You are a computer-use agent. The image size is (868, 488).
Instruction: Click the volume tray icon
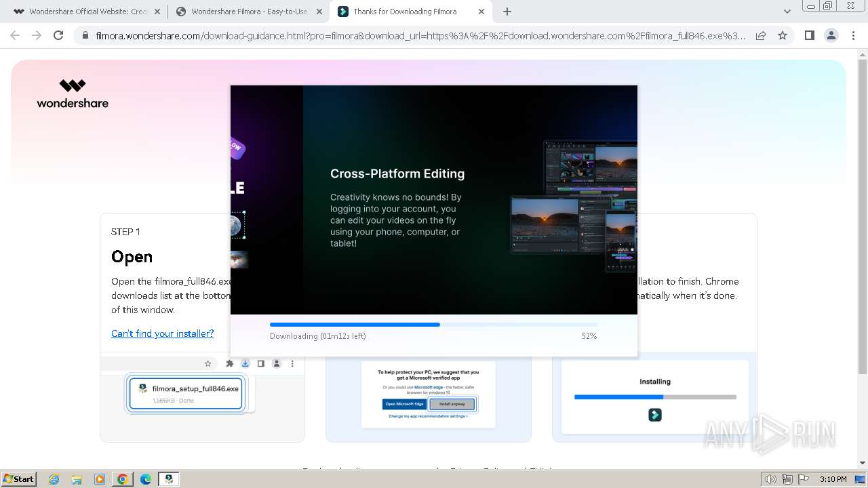(771, 479)
